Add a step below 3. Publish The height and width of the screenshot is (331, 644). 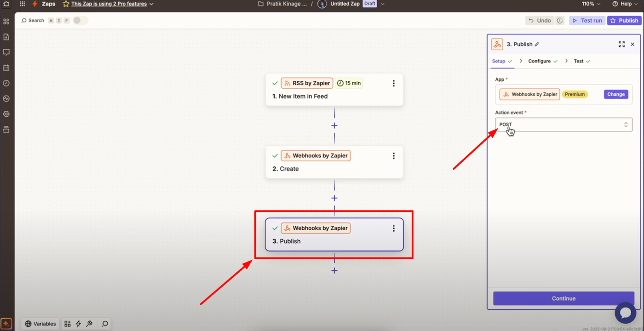[334, 270]
